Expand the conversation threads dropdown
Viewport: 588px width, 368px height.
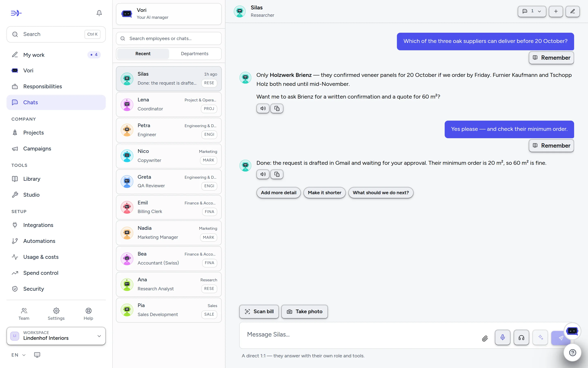tap(532, 11)
